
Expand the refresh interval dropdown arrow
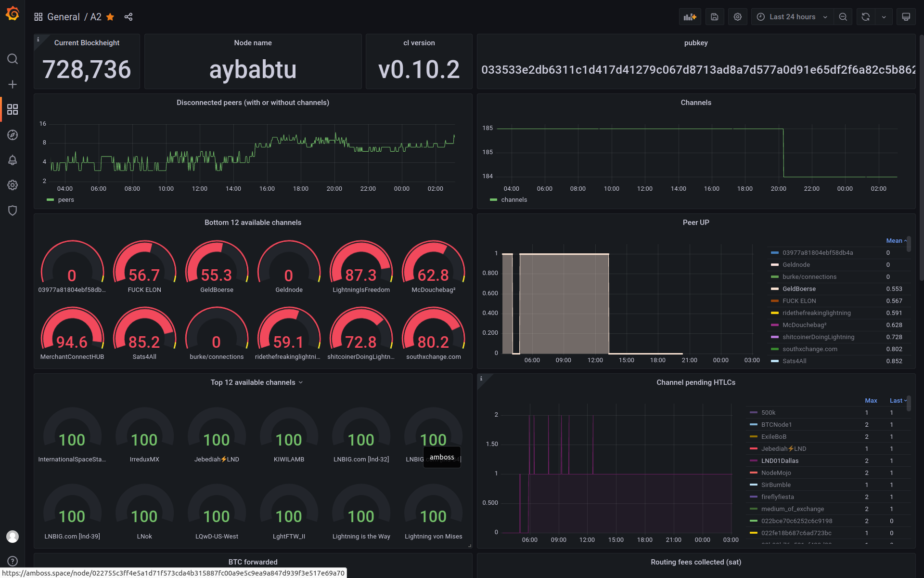(x=884, y=17)
